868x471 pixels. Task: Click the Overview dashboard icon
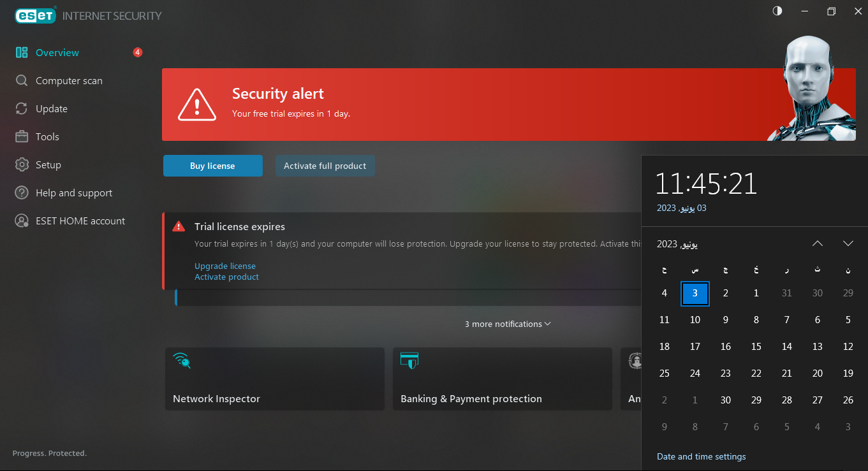coord(22,53)
